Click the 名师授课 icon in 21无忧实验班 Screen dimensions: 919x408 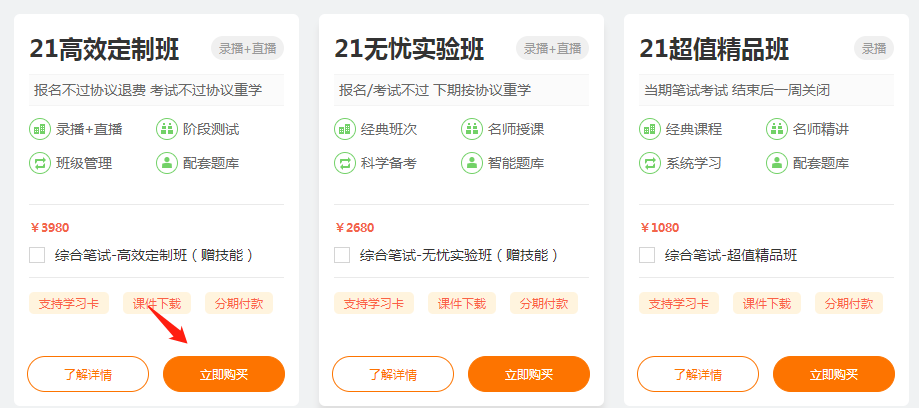tap(472, 129)
